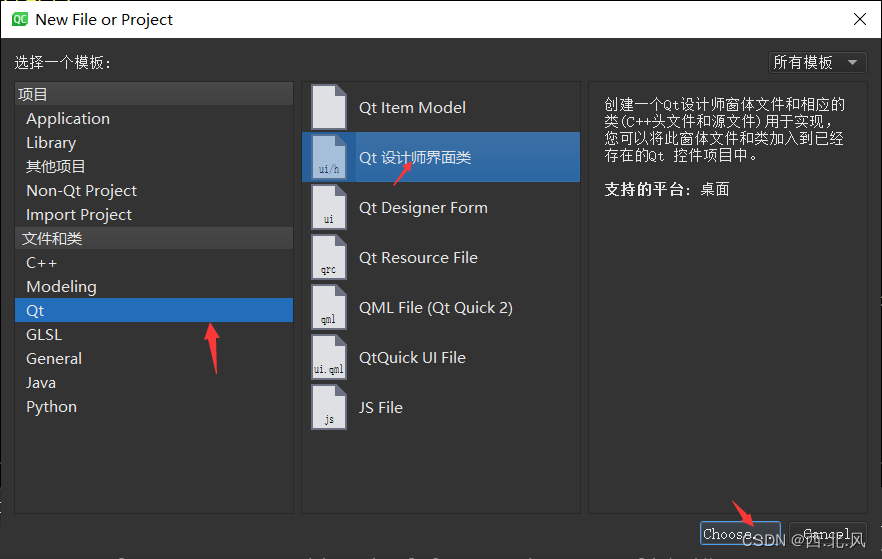Select the Qt files category

coord(154,310)
